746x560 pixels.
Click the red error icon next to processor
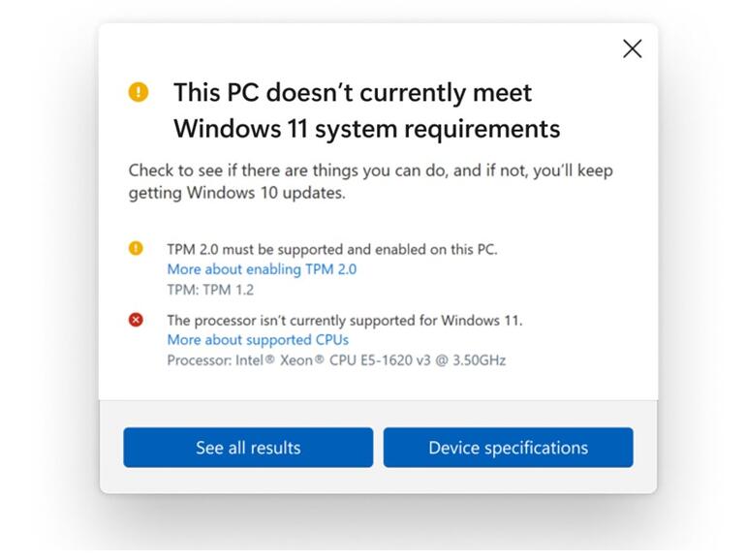[x=136, y=320]
